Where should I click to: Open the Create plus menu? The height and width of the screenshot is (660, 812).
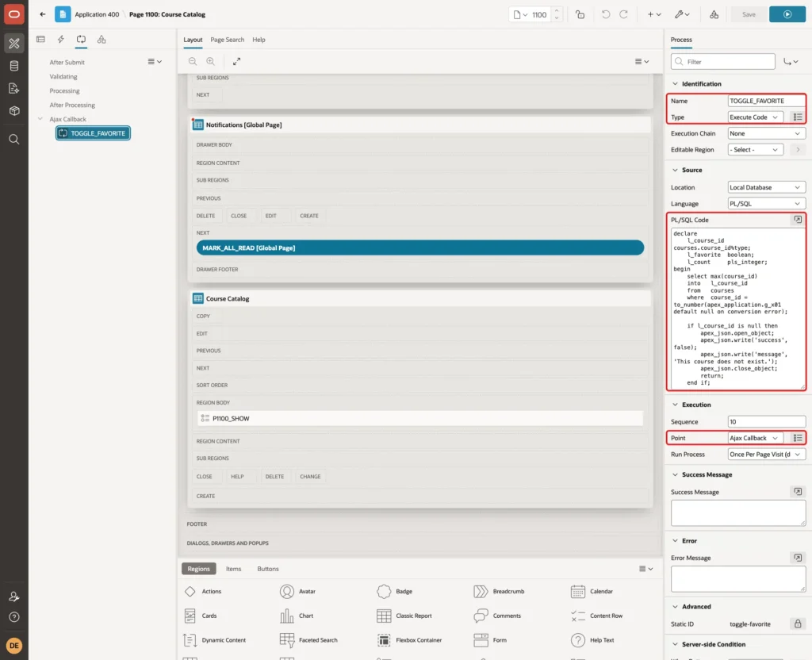[654, 14]
